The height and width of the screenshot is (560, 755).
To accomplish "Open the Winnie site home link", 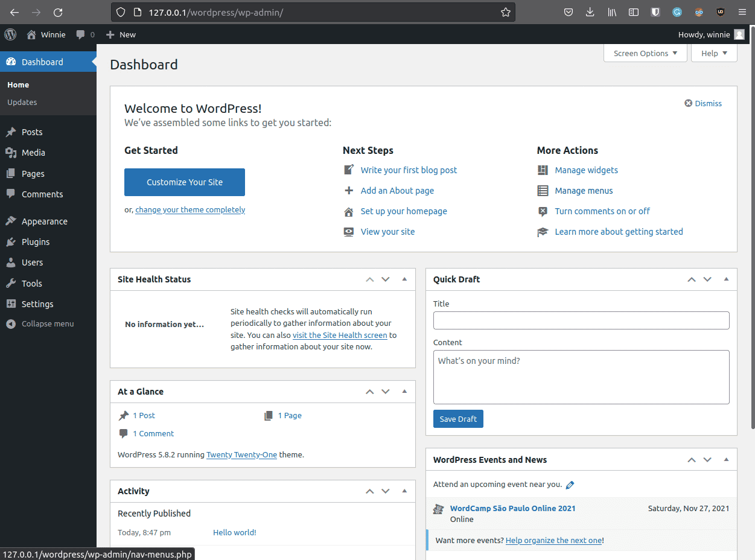I will coord(46,34).
